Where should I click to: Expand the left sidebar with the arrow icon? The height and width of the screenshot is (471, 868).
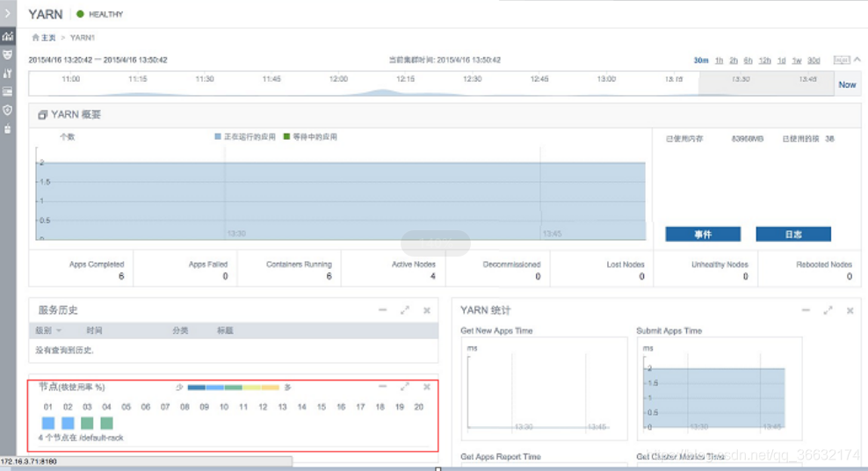7,13
